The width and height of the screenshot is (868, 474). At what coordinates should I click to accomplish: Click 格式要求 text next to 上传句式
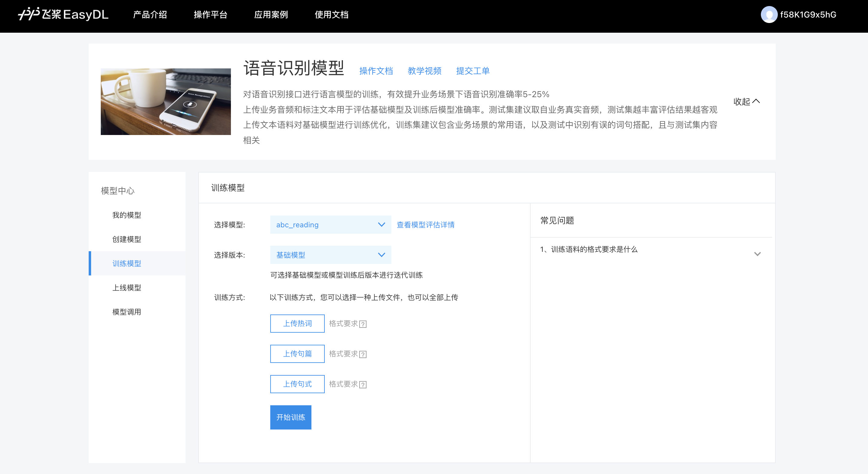(x=344, y=384)
